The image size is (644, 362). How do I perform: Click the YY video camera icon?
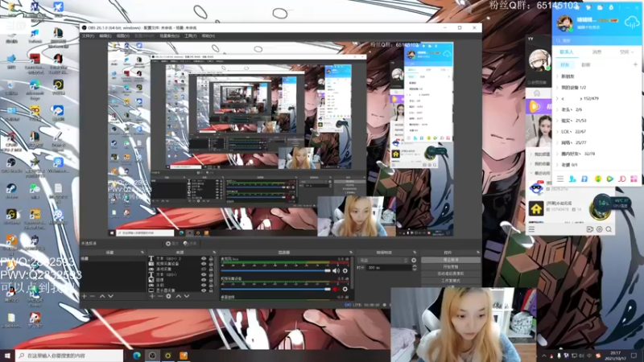(x=590, y=229)
